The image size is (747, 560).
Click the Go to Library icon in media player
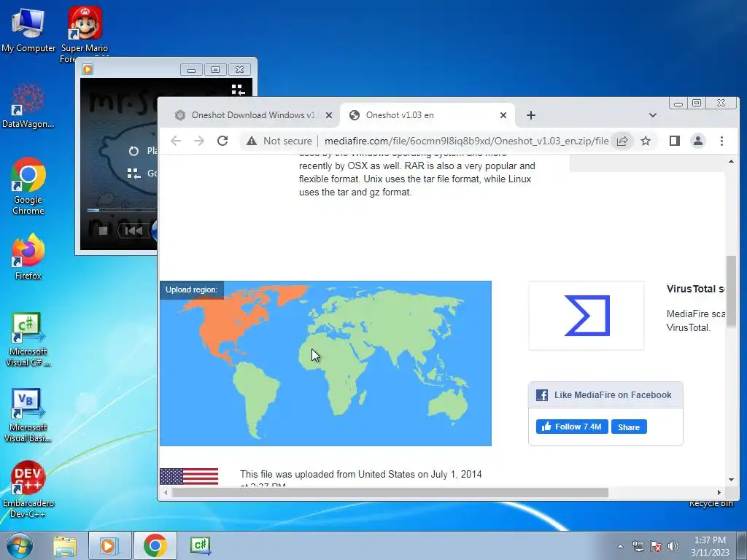point(133,174)
